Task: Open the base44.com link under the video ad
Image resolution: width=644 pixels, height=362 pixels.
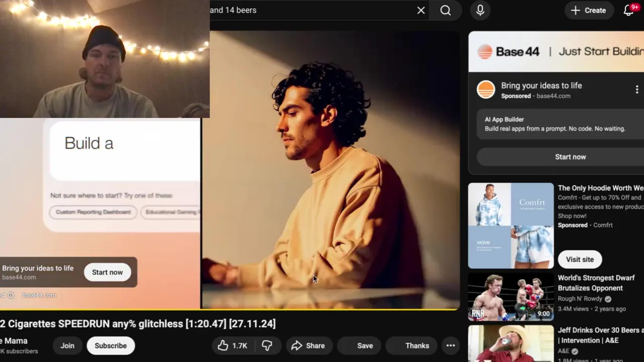Action: coord(38,295)
